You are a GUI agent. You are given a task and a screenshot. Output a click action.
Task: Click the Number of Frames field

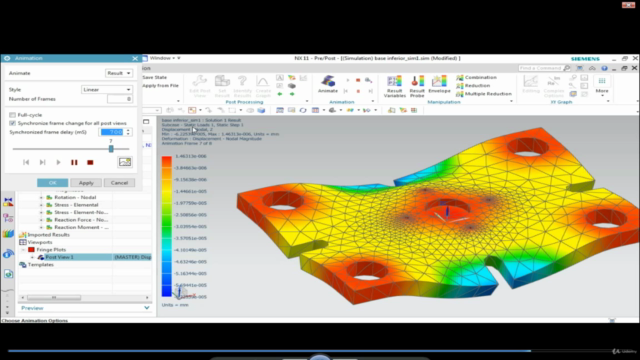point(120,99)
